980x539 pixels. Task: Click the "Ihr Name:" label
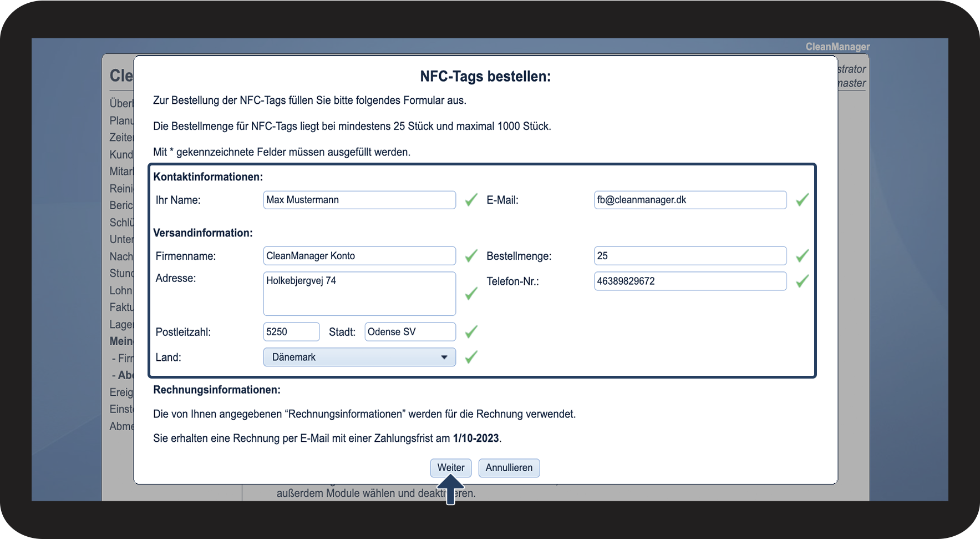point(178,200)
